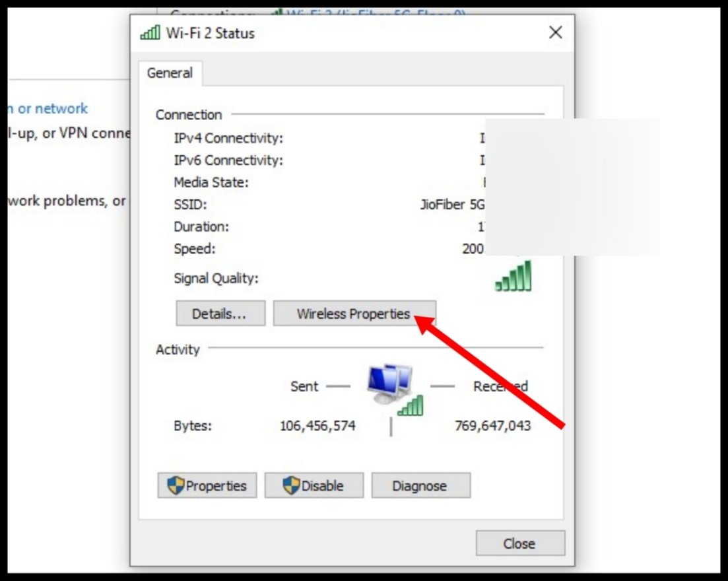Run Diagnose on the connection
The width and height of the screenshot is (728, 581).
coord(420,485)
